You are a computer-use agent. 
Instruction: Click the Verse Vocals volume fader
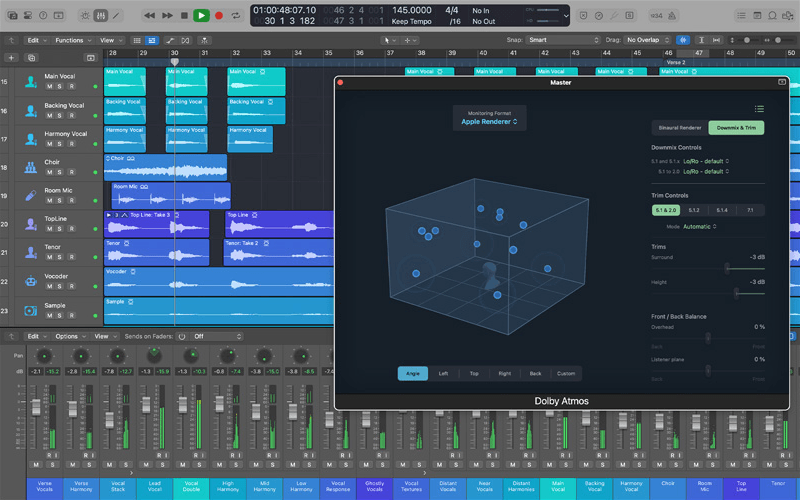(36, 407)
